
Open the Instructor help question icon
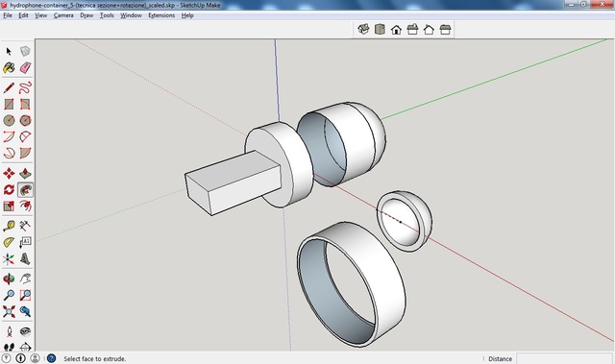click(x=51, y=358)
